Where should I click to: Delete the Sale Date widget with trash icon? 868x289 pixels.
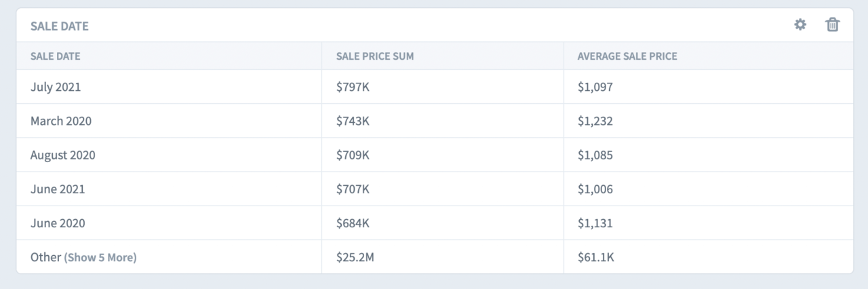(x=832, y=25)
